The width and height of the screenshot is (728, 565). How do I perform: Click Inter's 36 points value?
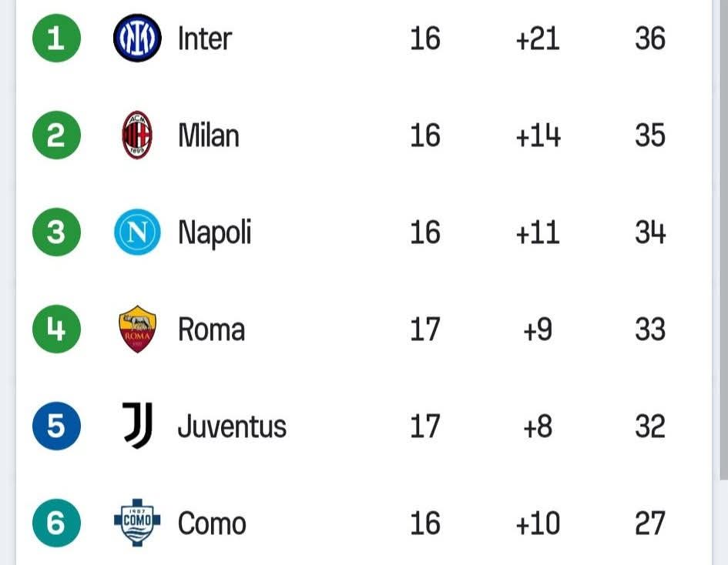tap(649, 38)
